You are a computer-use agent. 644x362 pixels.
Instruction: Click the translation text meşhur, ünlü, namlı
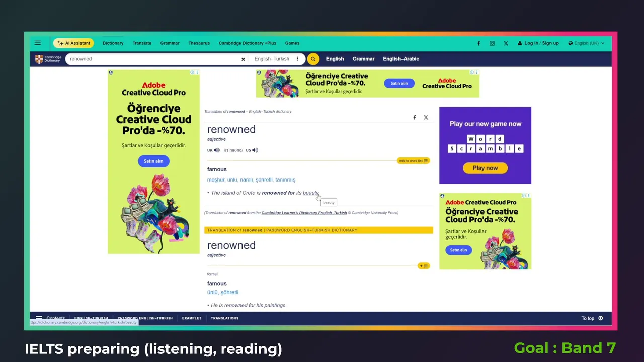point(251,179)
